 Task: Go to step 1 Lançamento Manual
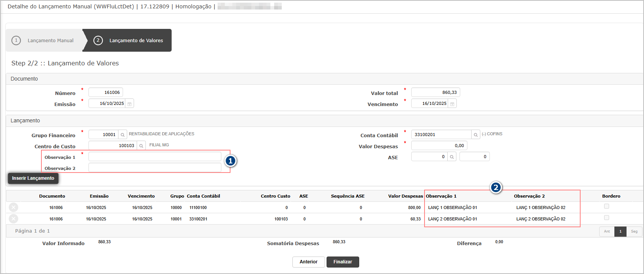tap(44, 40)
